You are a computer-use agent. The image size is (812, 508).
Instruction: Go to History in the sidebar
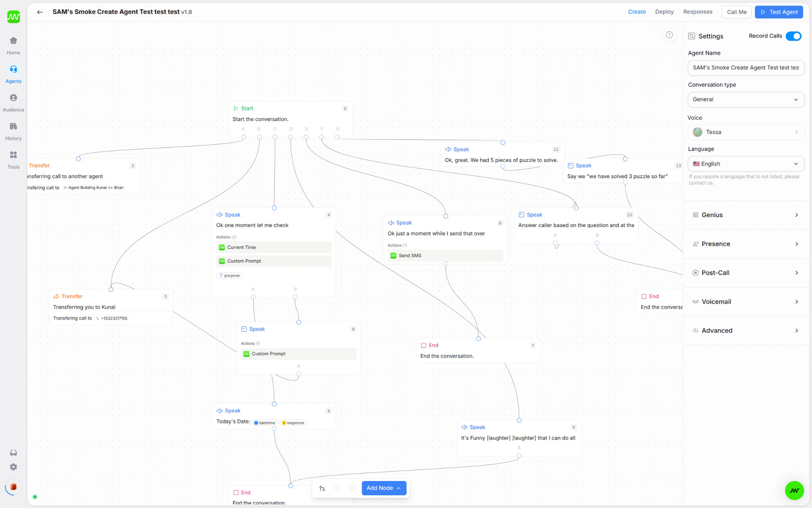tap(13, 131)
